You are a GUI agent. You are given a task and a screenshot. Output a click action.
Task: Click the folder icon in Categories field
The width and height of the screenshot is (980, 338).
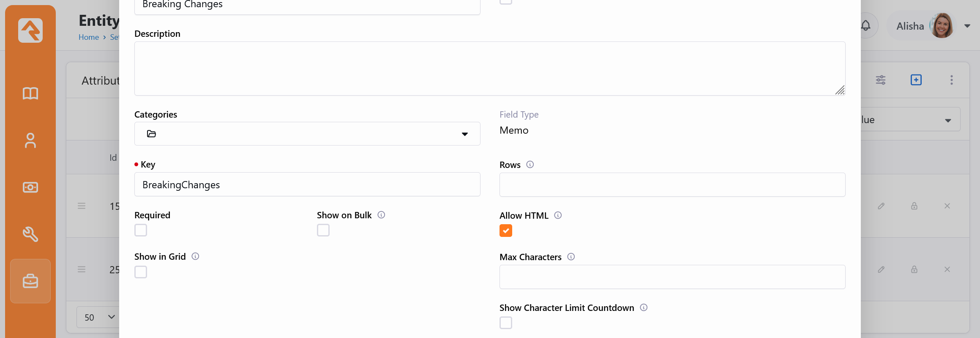[151, 134]
